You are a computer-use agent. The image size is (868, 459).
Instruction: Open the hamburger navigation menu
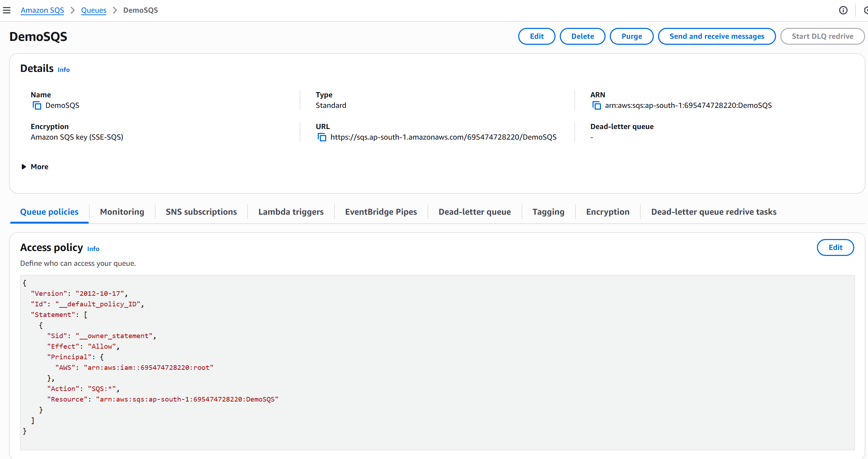tap(7, 10)
